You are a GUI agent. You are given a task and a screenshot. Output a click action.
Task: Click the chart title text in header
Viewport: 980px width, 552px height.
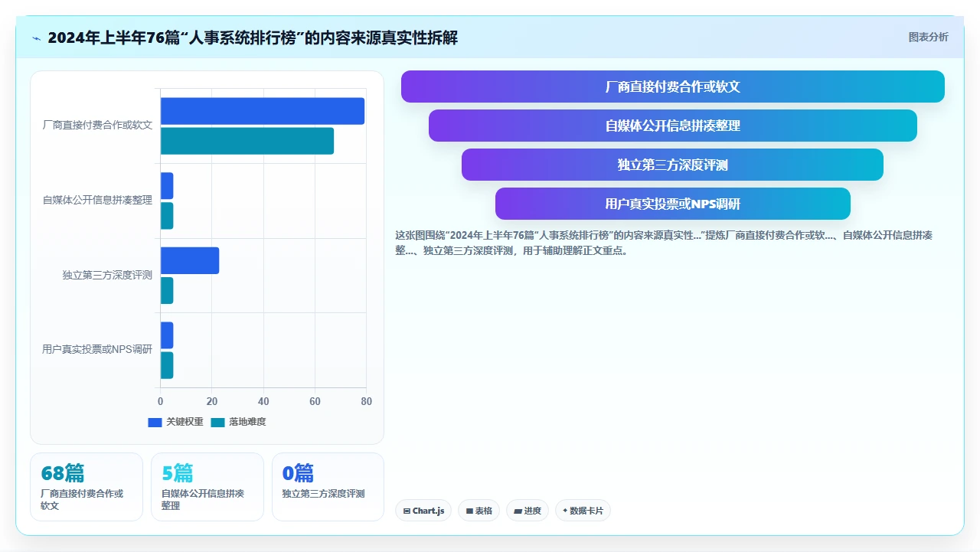coord(253,38)
